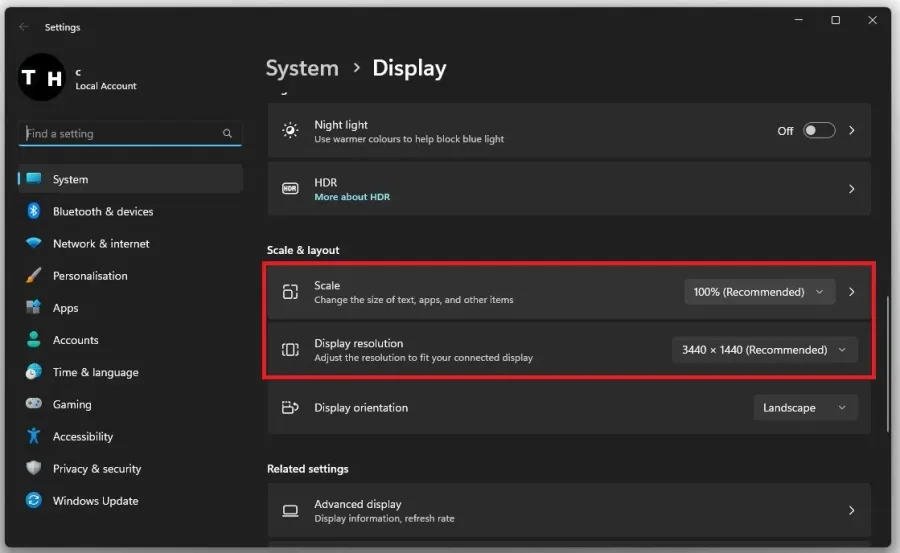The height and width of the screenshot is (553, 900).
Task: Close the Settings window
Action: click(872, 20)
